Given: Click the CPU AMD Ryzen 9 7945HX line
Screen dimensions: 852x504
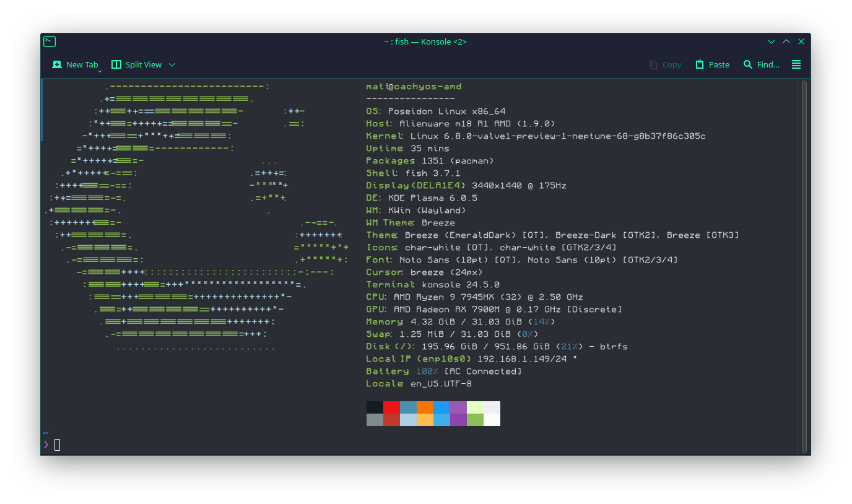Looking at the screenshot, I should click(474, 297).
